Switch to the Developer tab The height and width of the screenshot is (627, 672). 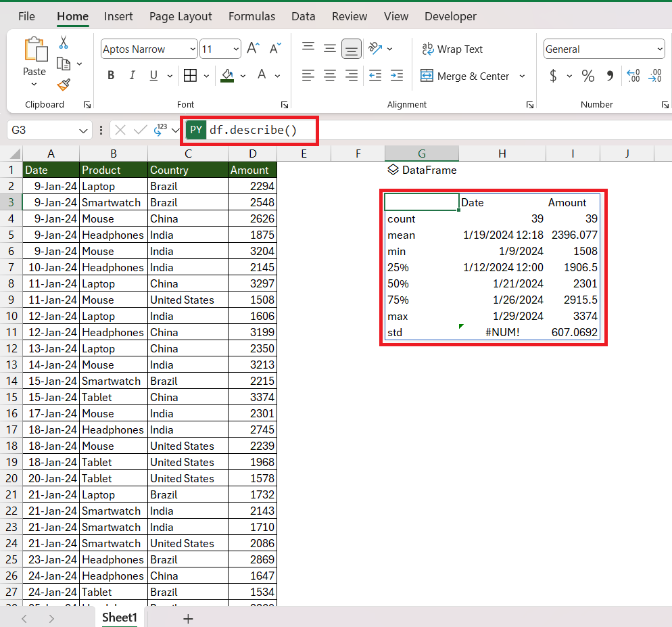click(x=450, y=16)
